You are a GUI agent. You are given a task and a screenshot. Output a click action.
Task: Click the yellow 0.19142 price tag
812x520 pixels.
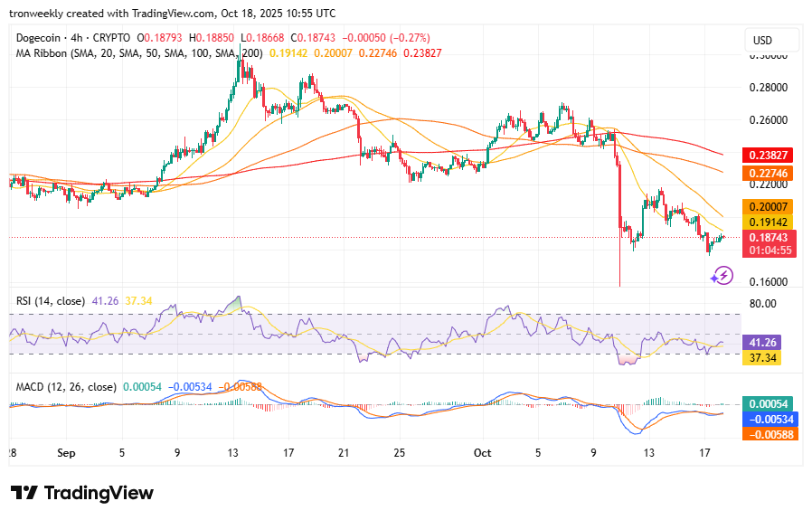(x=767, y=222)
